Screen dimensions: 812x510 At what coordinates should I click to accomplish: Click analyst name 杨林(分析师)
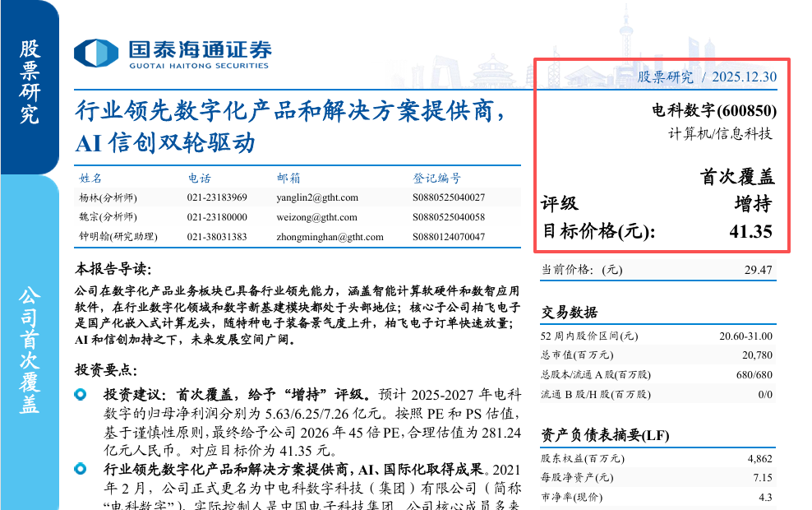108,197
